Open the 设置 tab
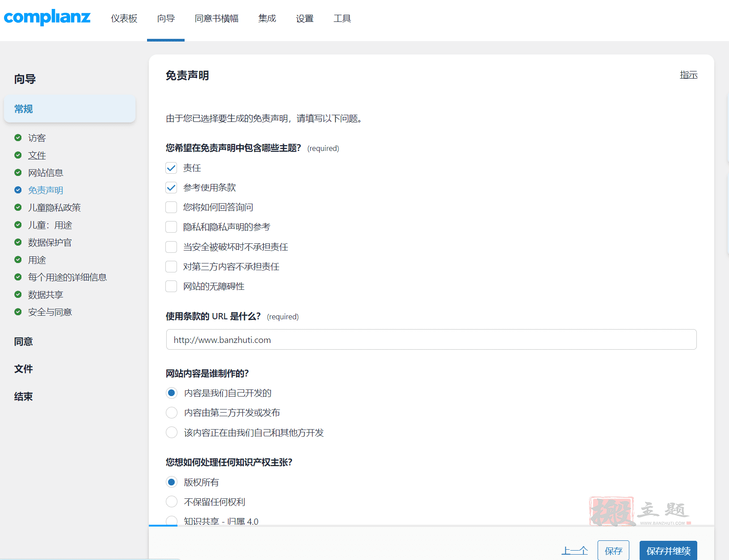This screenshot has width=729, height=560. point(305,19)
